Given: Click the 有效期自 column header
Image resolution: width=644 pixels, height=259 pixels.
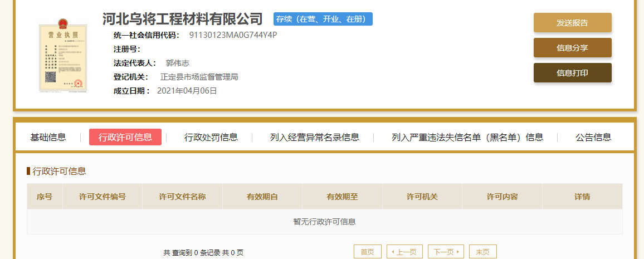Looking at the screenshot, I should tap(262, 197).
